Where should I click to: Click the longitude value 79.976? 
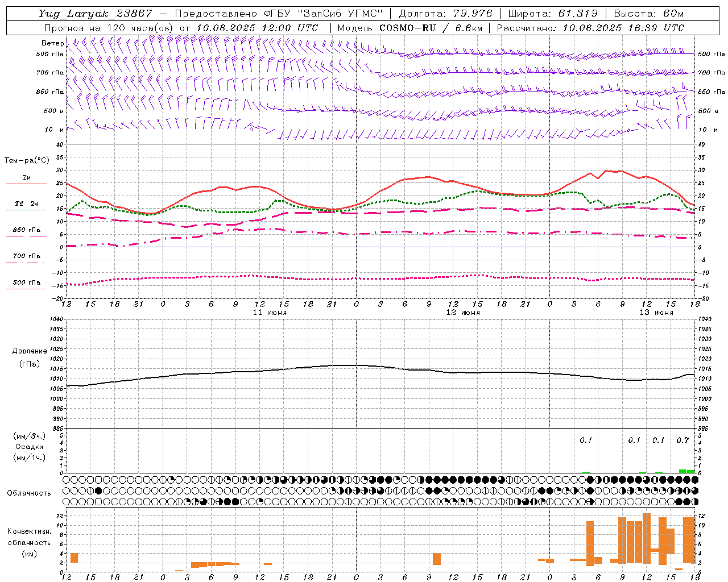(x=473, y=14)
